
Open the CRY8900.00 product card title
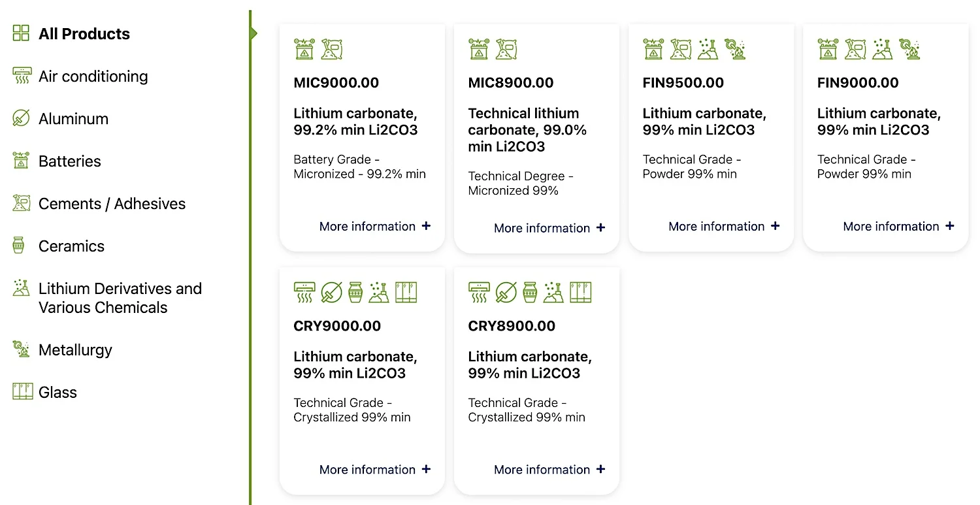click(x=512, y=326)
